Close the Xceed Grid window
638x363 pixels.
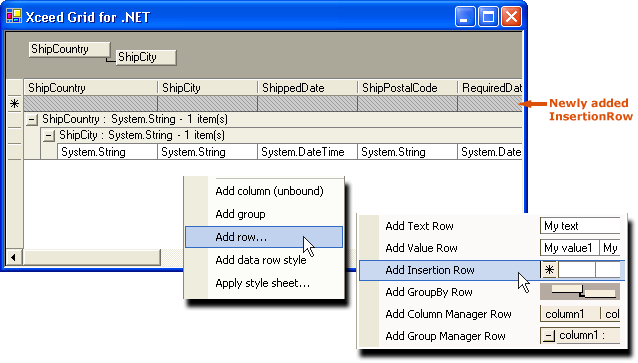[511, 17]
